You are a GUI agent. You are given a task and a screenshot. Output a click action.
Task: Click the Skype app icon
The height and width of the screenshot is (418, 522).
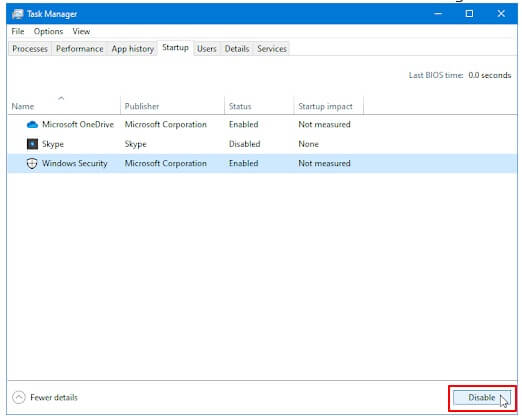pos(32,144)
